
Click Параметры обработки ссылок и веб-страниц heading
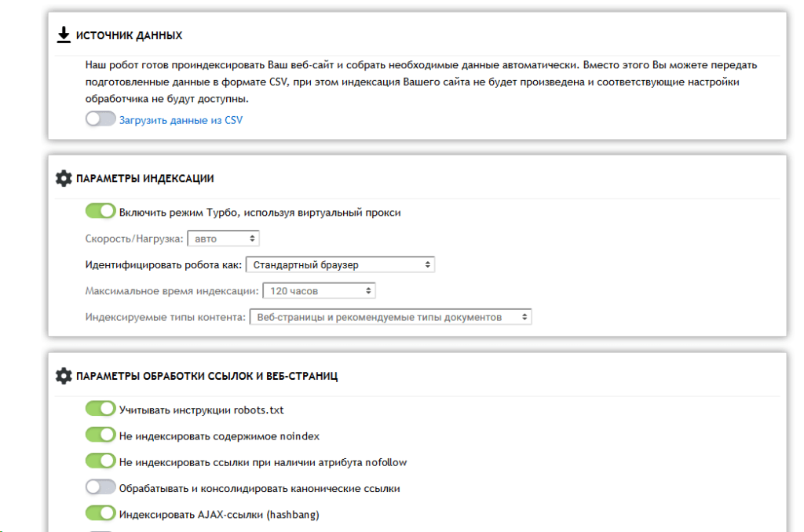coord(207,376)
